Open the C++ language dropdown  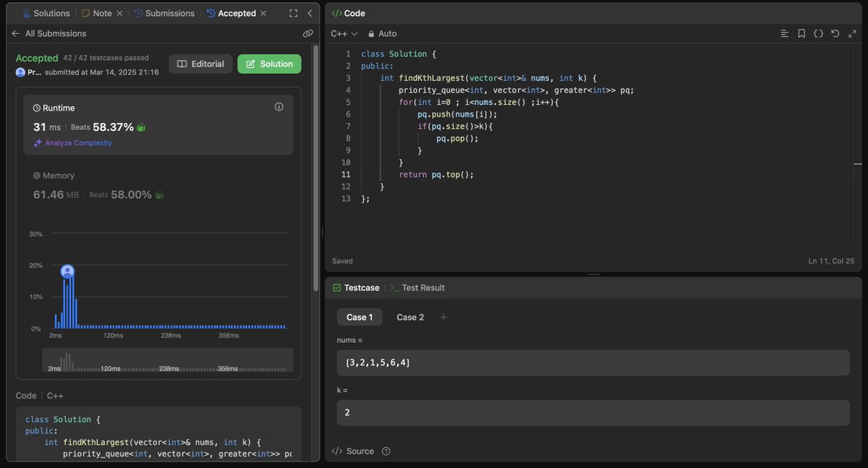click(x=344, y=33)
